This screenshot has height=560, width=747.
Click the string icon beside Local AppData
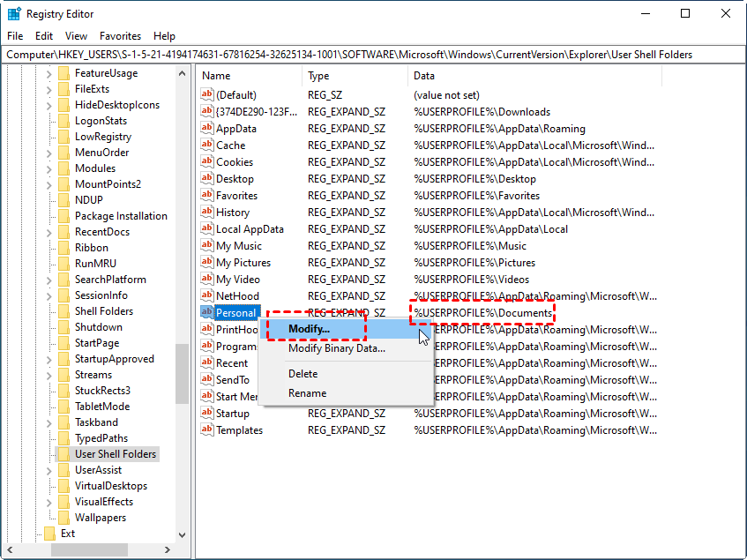(x=206, y=228)
